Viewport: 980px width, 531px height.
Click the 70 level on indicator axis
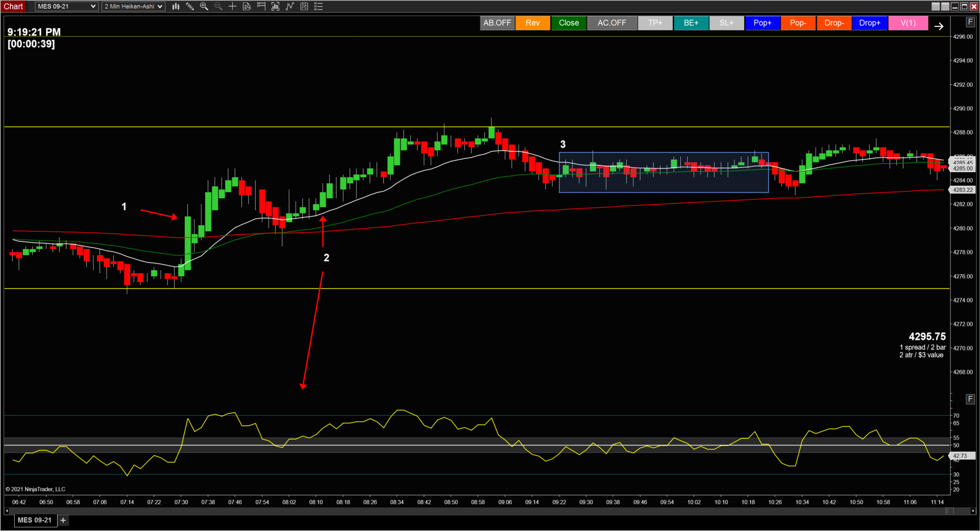[x=956, y=416]
